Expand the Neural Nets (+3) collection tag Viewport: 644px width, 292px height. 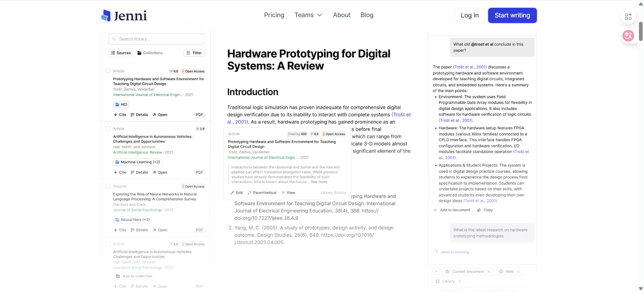pos(132,220)
